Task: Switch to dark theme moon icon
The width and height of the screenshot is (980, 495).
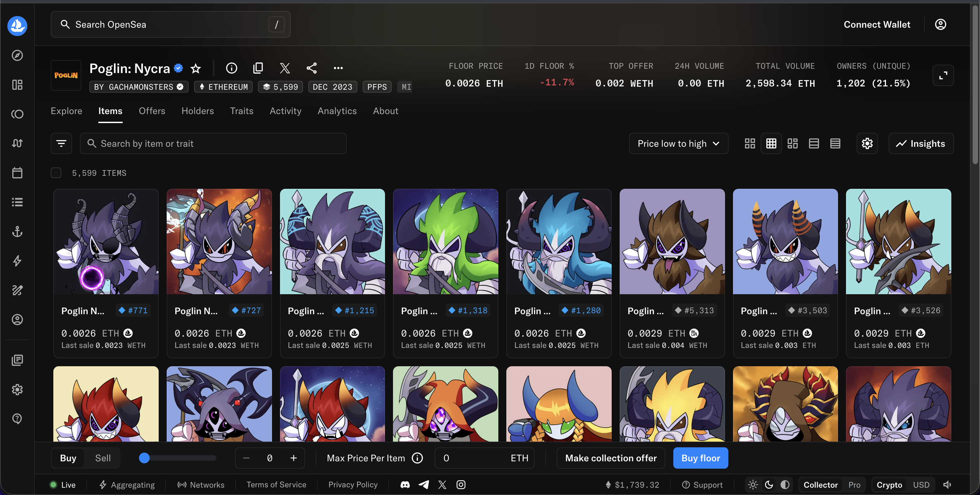Action: click(769, 485)
